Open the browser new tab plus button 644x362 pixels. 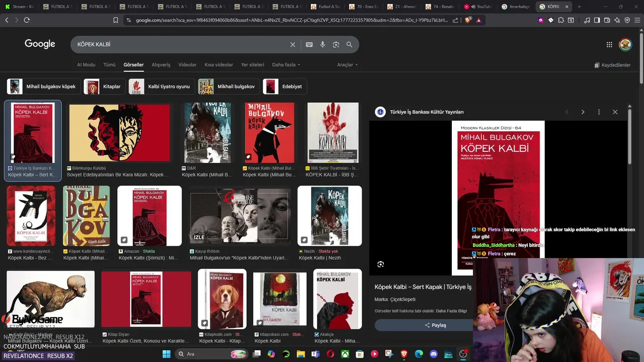[x=579, y=7]
